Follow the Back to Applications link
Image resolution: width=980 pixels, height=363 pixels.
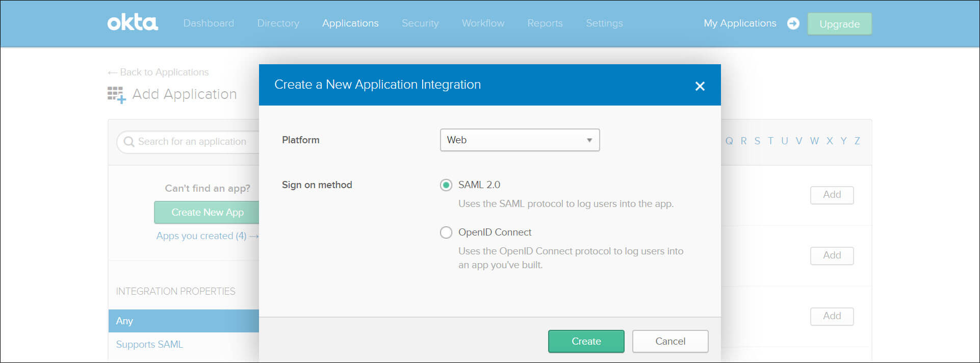159,72
